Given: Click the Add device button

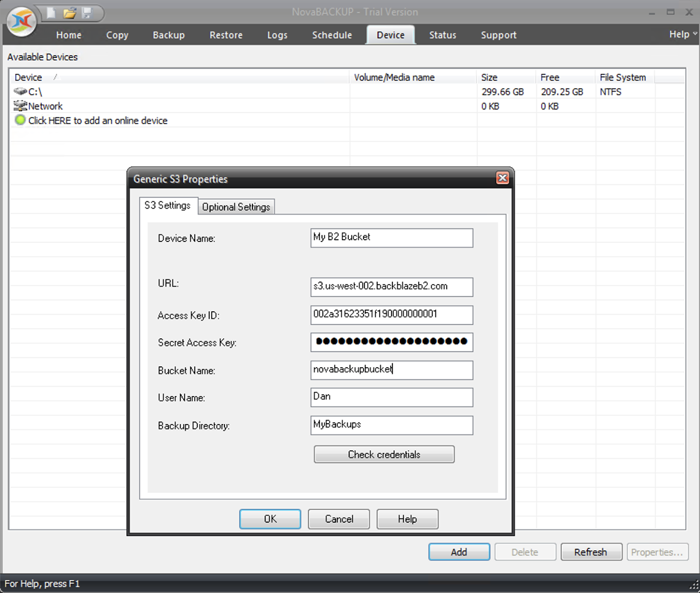Looking at the screenshot, I should [459, 552].
